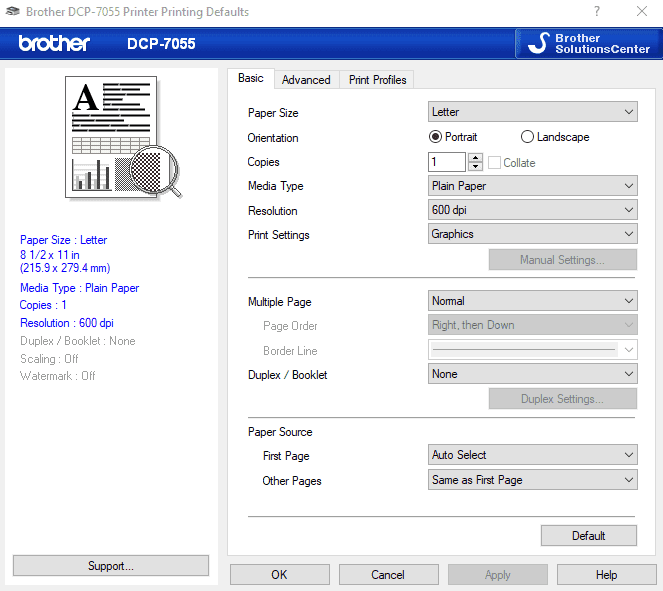Click the help question mark in title bar
The height and width of the screenshot is (591, 663).
click(x=596, y=12)
